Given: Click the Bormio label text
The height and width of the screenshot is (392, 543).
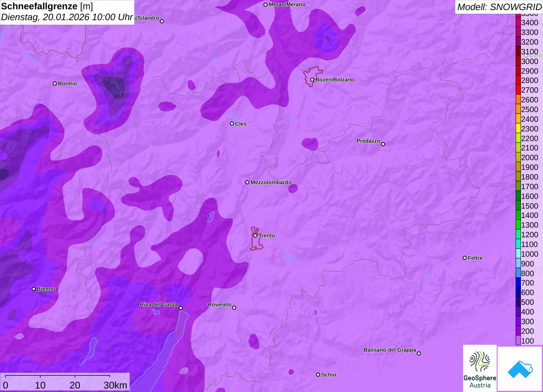Looking at the screenshot, I should (x=67, y=83).
